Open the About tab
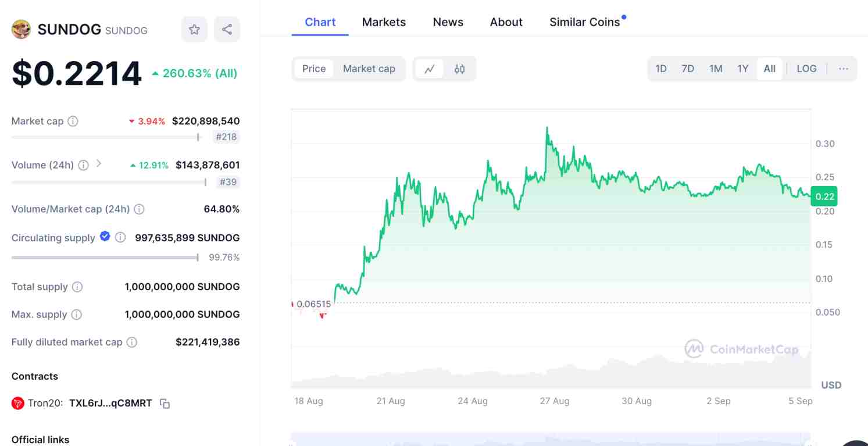The width and height of the screenshot is (868, 446). [506, 22]
